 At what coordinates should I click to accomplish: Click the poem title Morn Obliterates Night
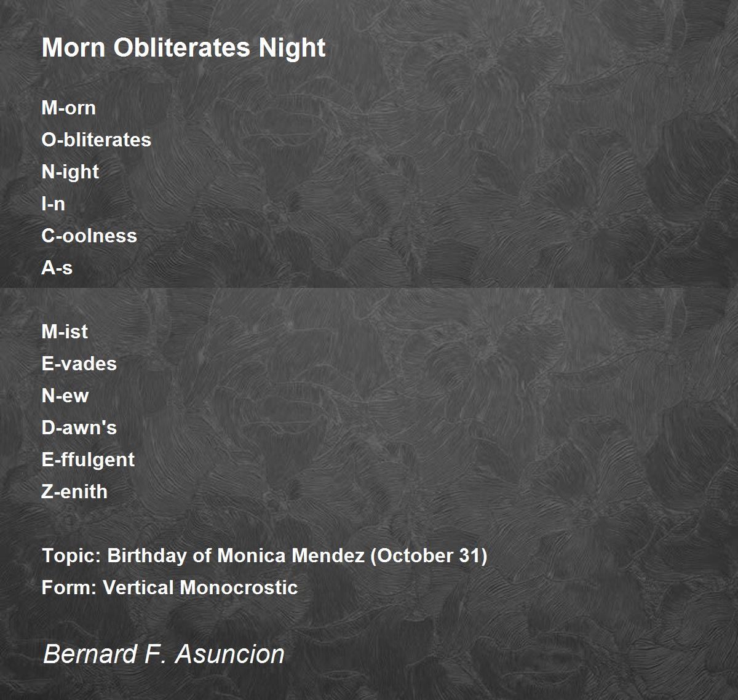coord(183,48)
